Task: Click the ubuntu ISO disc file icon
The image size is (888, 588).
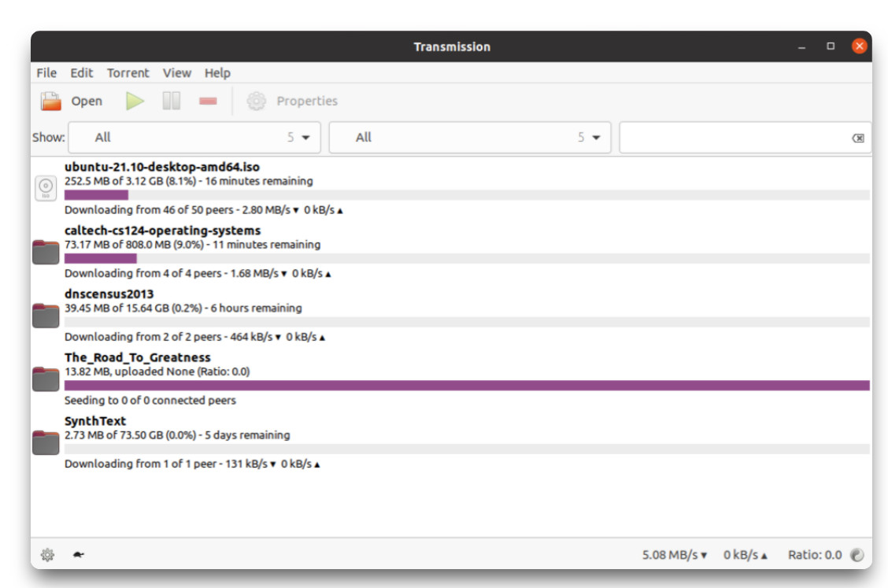Action: click(46, 188)
